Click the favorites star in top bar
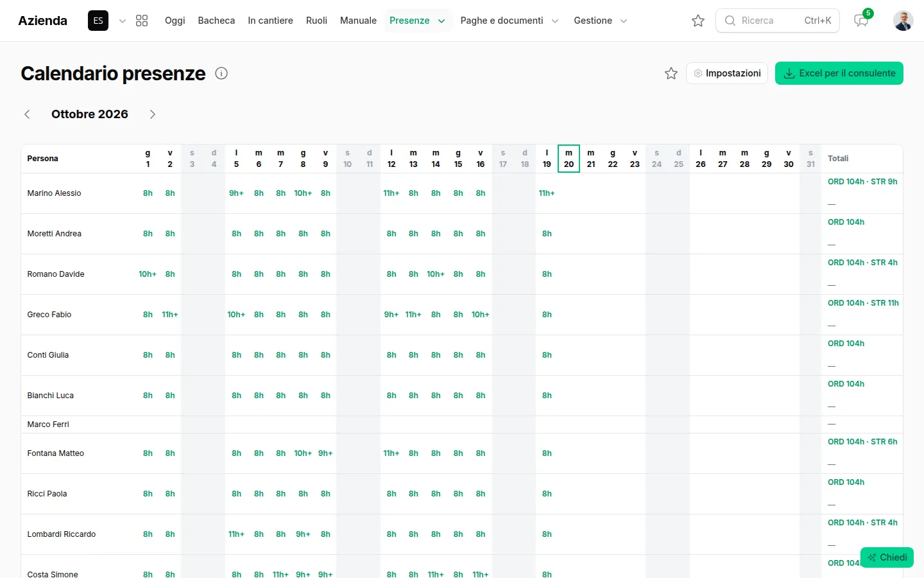Image resolution: width=924 pixels, height=578 pixels. pos(698,21)
